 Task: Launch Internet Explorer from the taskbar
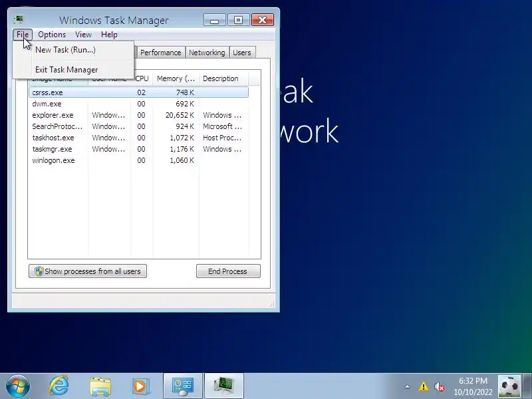tap(59, 386)
